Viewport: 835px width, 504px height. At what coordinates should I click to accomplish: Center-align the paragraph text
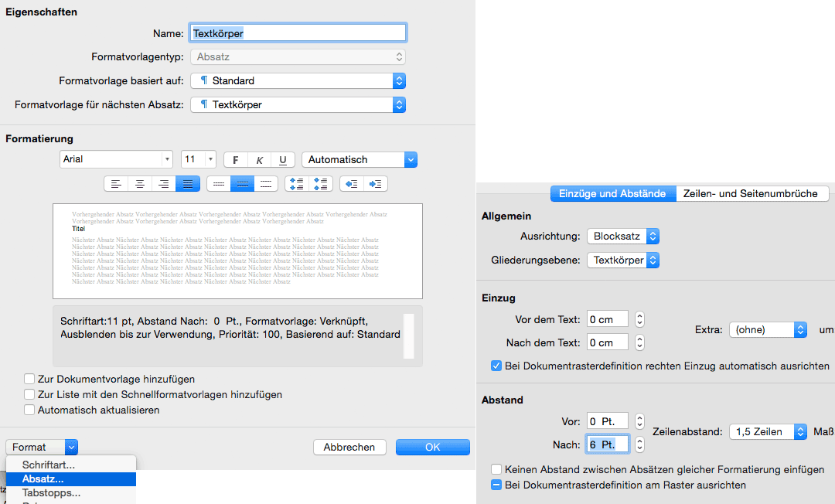tap(140, 184)
